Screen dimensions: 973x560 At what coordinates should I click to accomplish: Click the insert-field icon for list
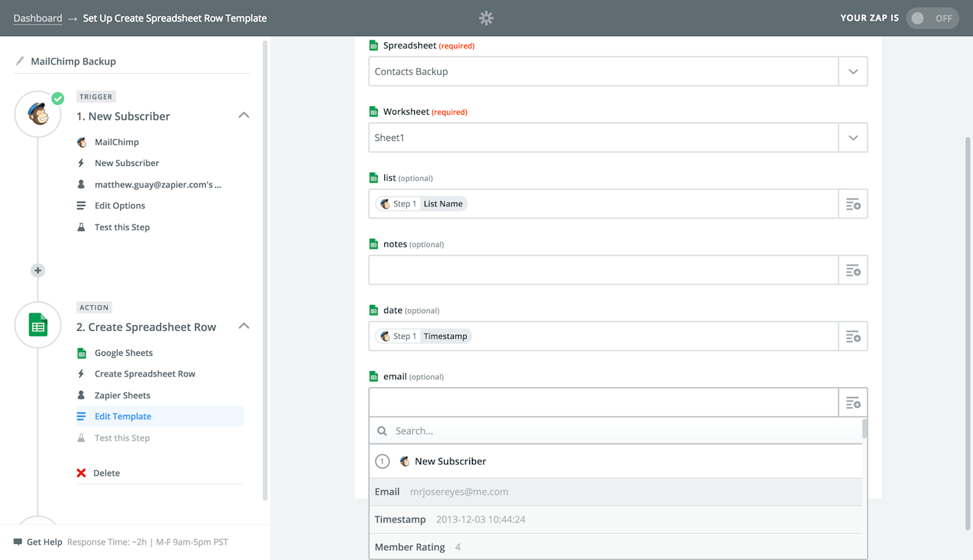tap(853, 204)
